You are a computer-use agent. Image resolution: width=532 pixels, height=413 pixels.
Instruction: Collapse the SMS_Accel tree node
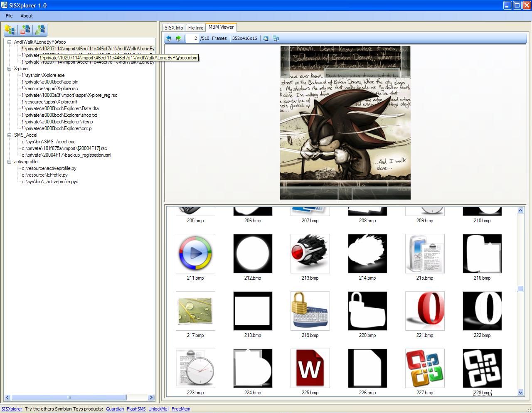9,135
